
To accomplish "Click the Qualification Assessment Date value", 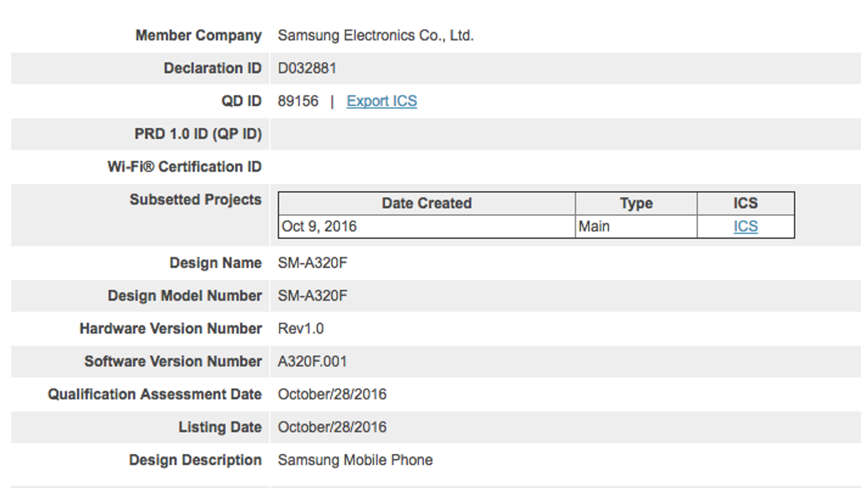I will pyautogui.click(x=332, y=395).
